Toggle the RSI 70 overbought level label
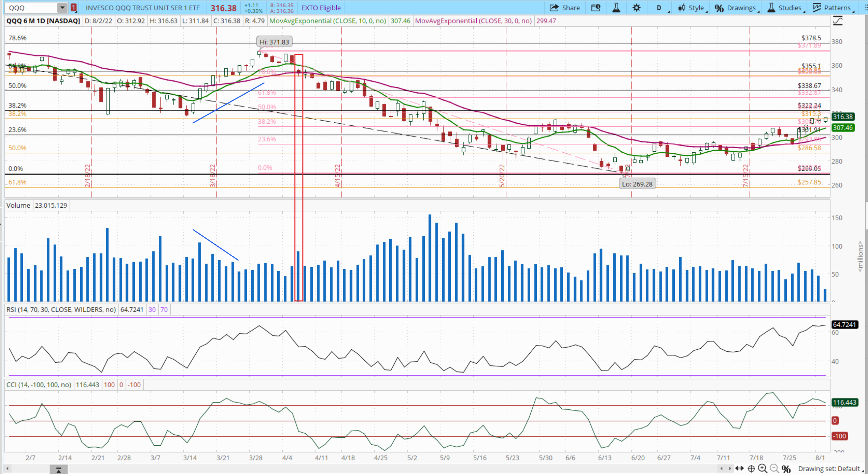Viewport: 868px width, 474px height. tap(164, 310)
